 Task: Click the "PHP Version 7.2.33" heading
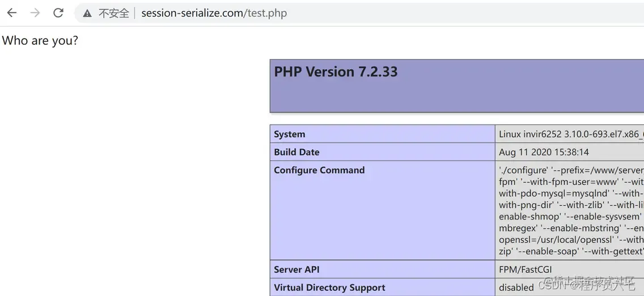(x=336, y=72)
